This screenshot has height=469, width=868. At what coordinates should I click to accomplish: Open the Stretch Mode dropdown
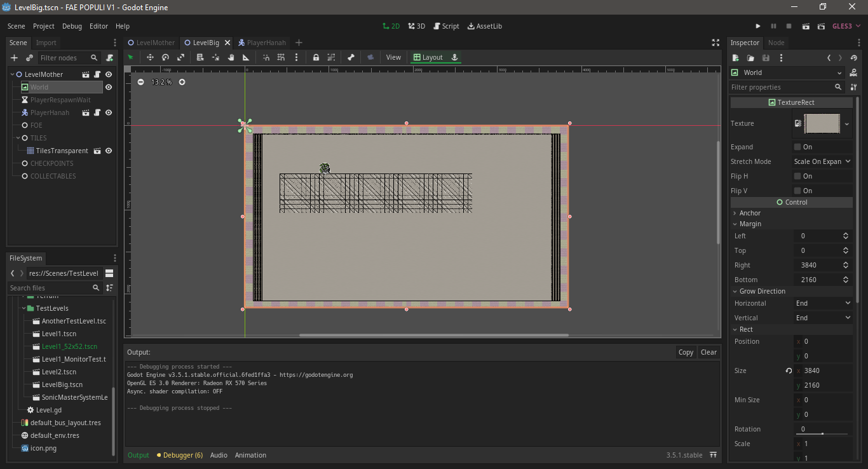822,161
